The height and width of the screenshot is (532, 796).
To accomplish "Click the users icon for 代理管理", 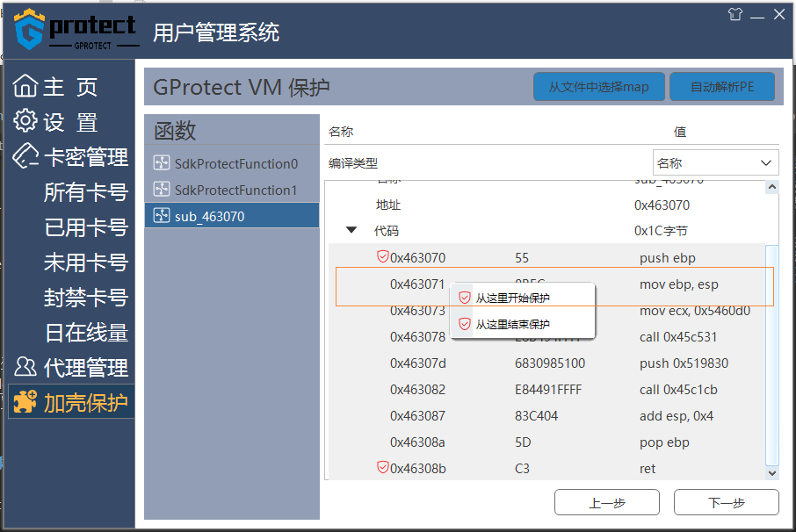I will [25, 366].
